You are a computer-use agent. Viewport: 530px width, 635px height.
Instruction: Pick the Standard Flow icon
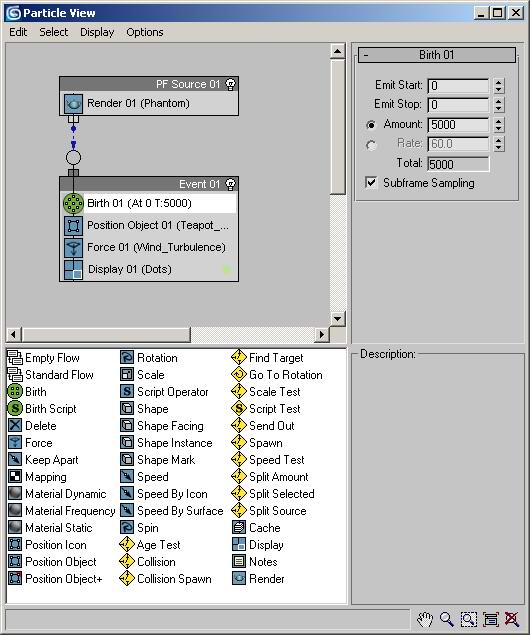click(15, 375)
